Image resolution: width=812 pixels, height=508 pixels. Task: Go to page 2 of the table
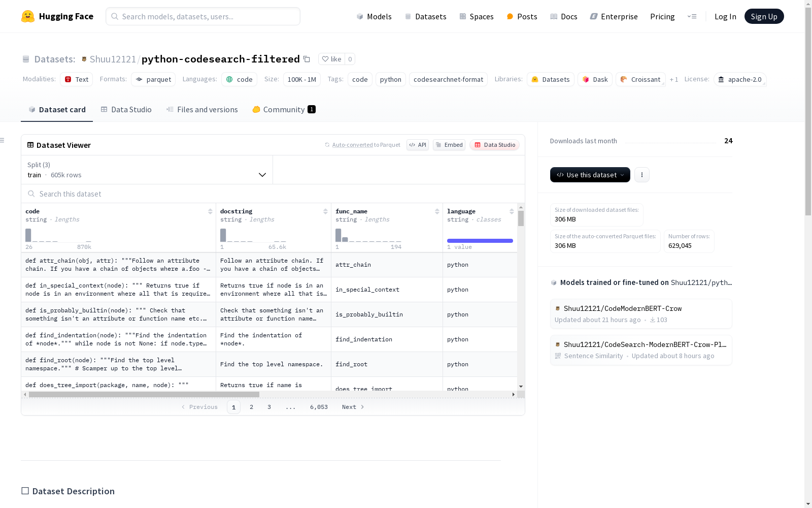point(251,407)
